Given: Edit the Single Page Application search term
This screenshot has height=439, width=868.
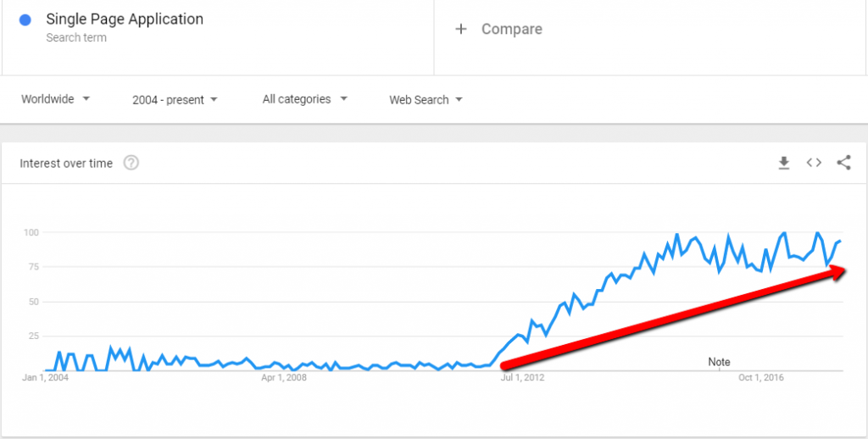Looking at the screenshot, I should pos(125,19).
